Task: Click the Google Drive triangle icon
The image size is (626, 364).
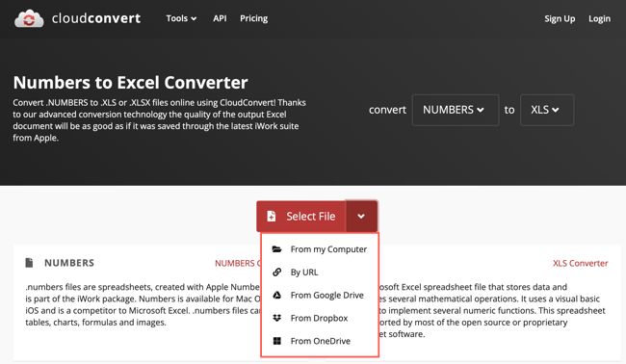Action: [276, 295]
